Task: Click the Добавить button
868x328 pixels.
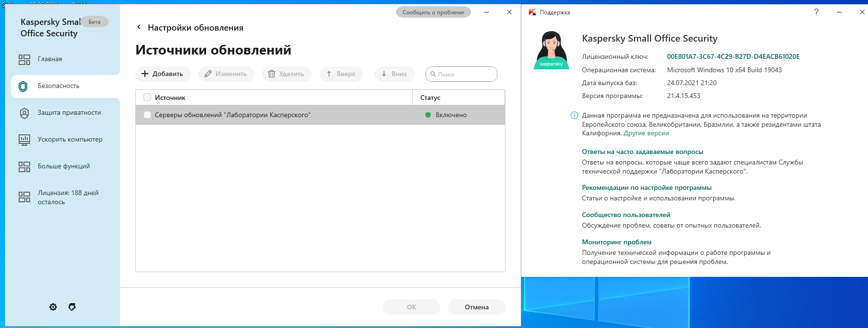Action: (x=163, y=74)
